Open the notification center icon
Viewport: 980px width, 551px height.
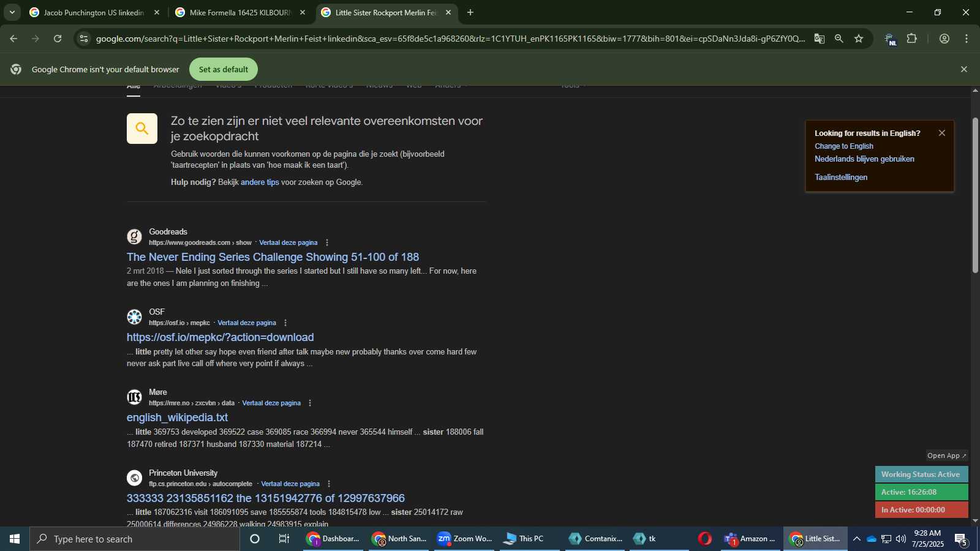[x=961, y=539]
